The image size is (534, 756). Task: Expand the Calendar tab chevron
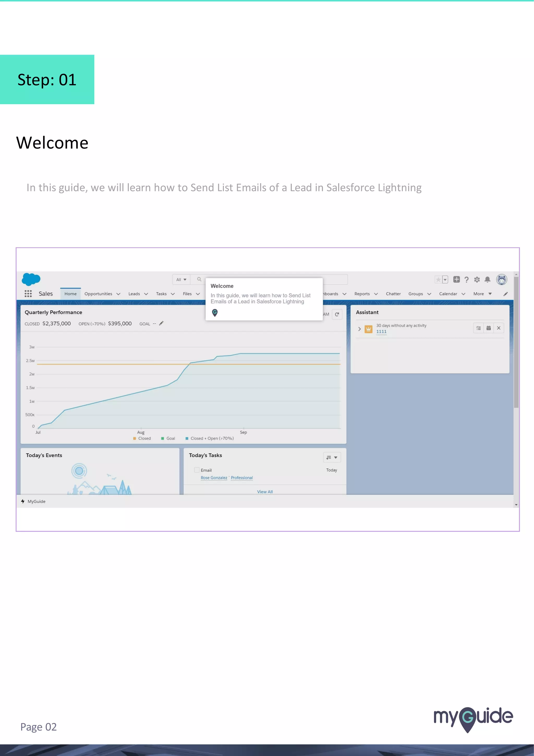tap(463, 294)
